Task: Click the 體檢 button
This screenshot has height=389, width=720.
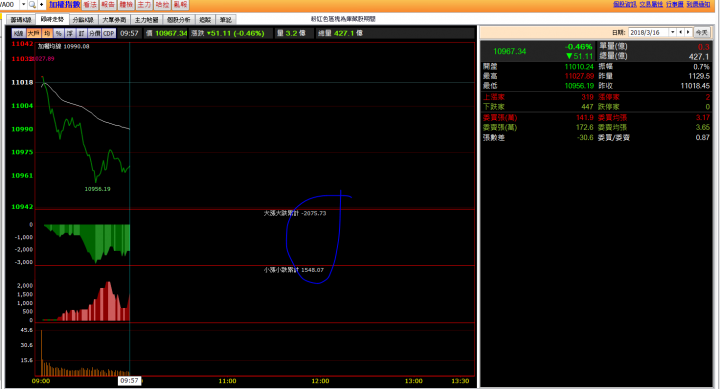Action: (126, 5)
